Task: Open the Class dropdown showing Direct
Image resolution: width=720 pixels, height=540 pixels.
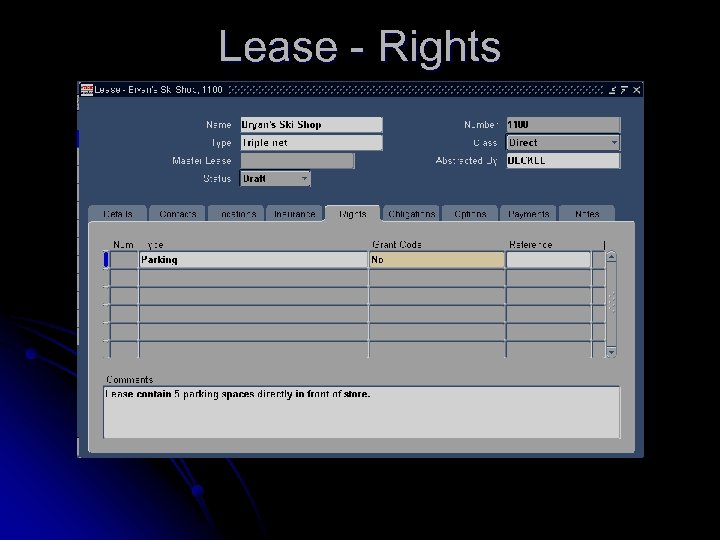Action: [614, 143]
